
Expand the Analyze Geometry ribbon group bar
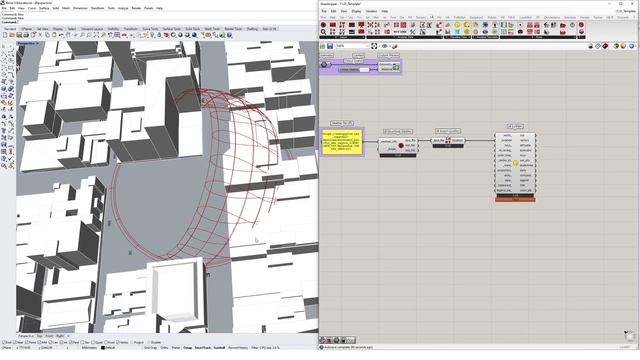click(485, 37)
